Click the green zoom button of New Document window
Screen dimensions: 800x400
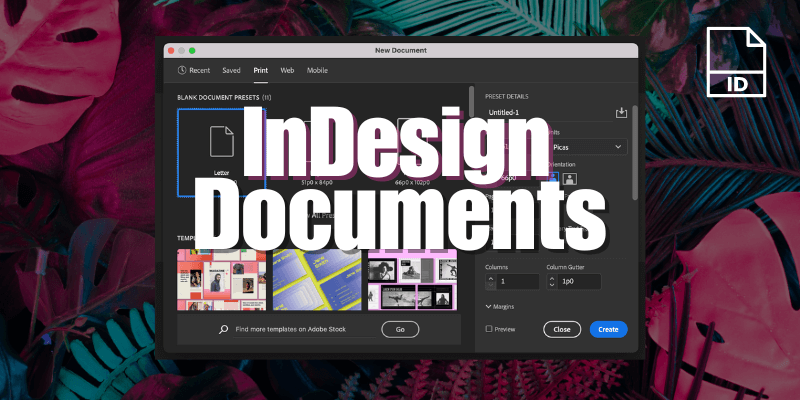click(192, 51)
